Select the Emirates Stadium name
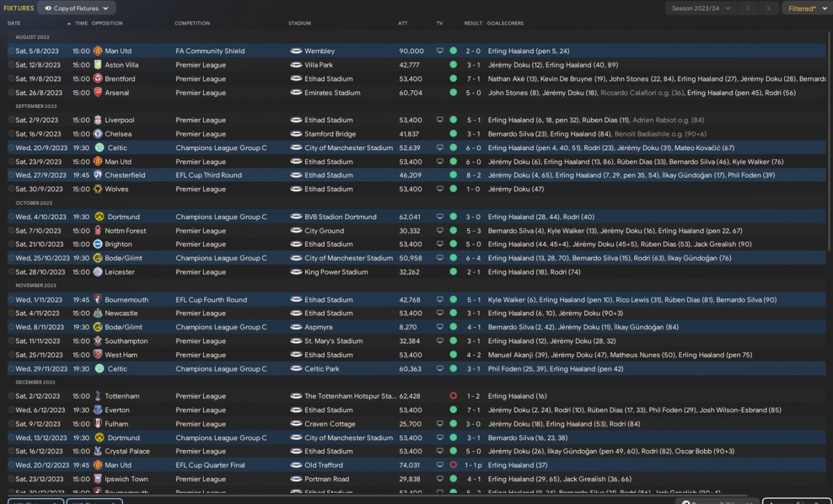The image size is (833, 504). 333,93
